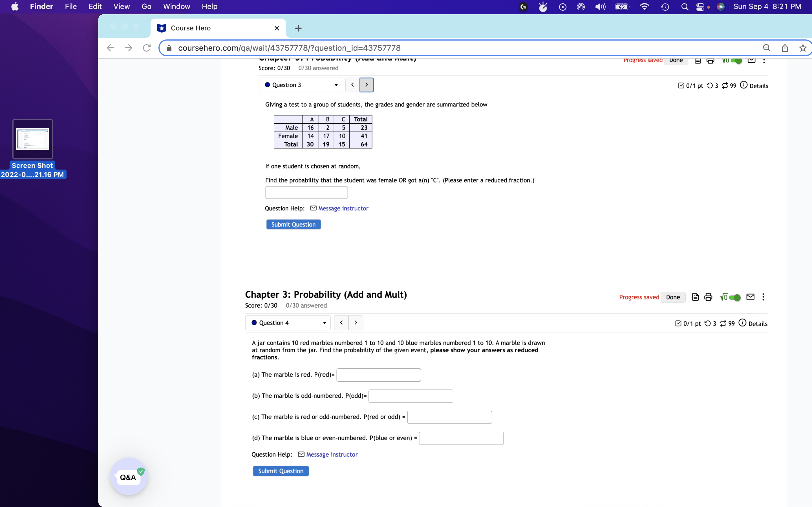The width and height of the screenshot is (812, 507).
Task: Open the Window menu in the menu bar
Action: coord(176,6)
